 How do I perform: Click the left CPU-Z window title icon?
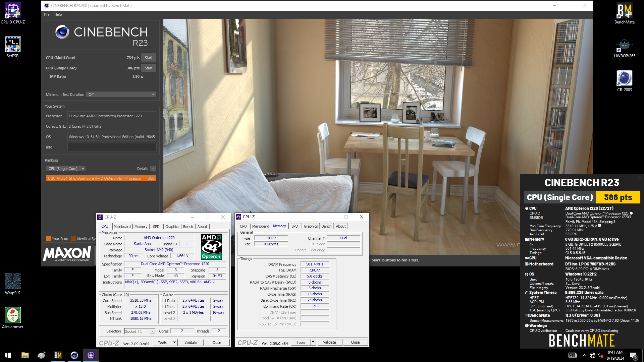click(x=100, y=217)
